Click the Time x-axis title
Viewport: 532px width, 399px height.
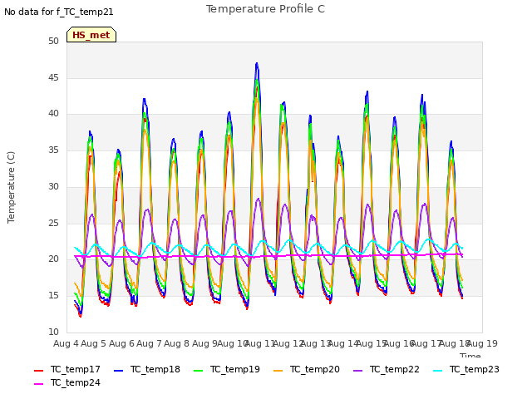point(470,356)
